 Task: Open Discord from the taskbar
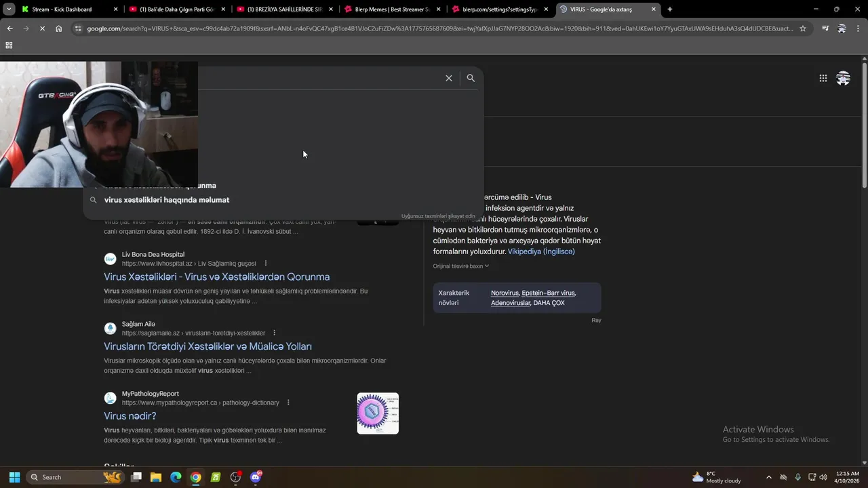click(x=256, y=477)
